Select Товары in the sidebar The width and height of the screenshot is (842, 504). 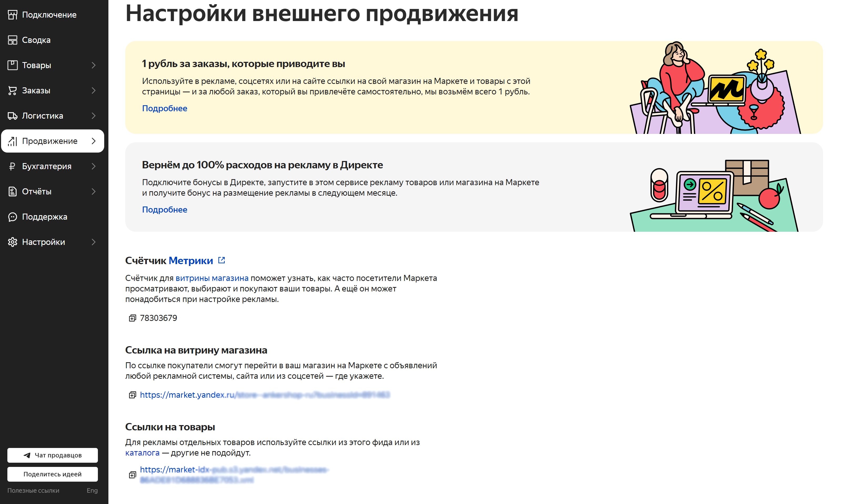pos(53,65)
